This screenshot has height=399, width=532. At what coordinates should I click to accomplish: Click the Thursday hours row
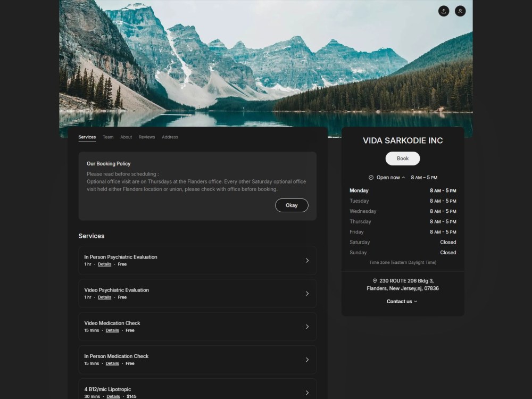403,221
